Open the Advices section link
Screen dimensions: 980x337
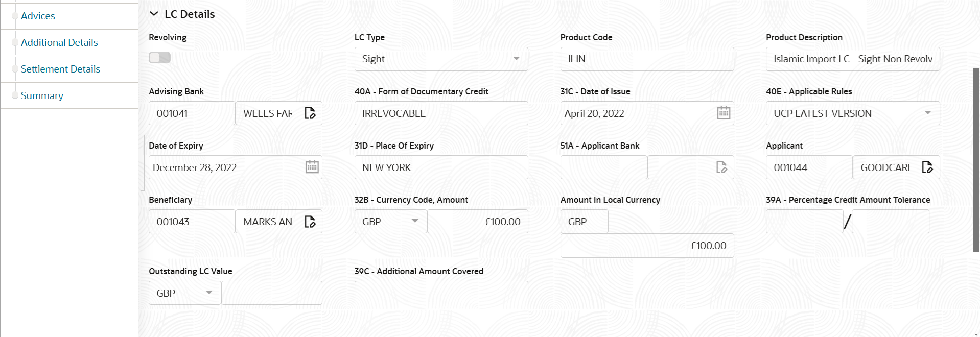[x=38, y=16]
